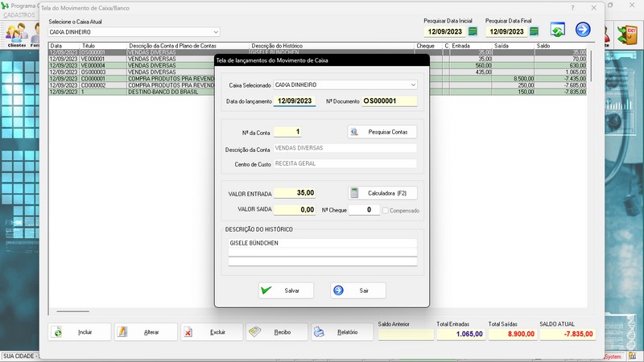The image size is (644, 362).
Task: Click the status bar icon at bottom right
Action: coord(633,356)
